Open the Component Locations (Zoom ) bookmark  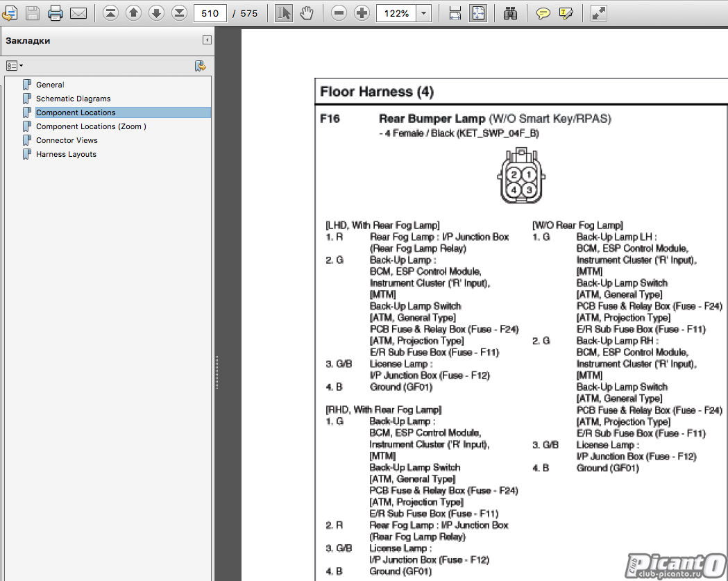[x=91, y=126]
